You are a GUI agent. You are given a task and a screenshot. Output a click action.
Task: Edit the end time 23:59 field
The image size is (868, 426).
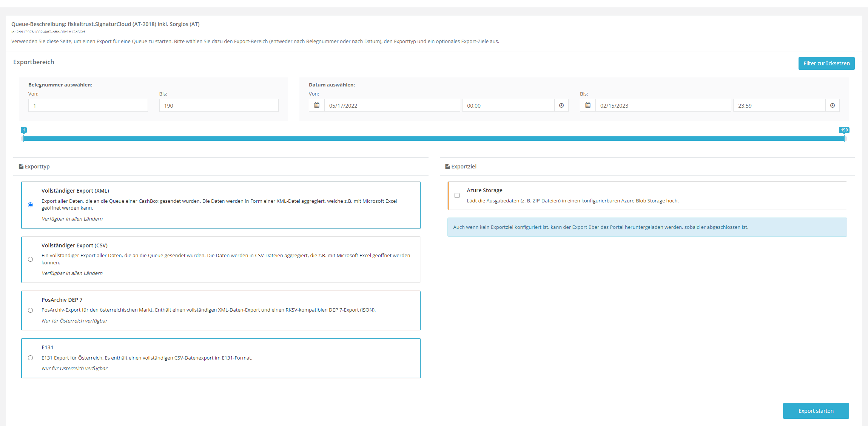[779, 105]
